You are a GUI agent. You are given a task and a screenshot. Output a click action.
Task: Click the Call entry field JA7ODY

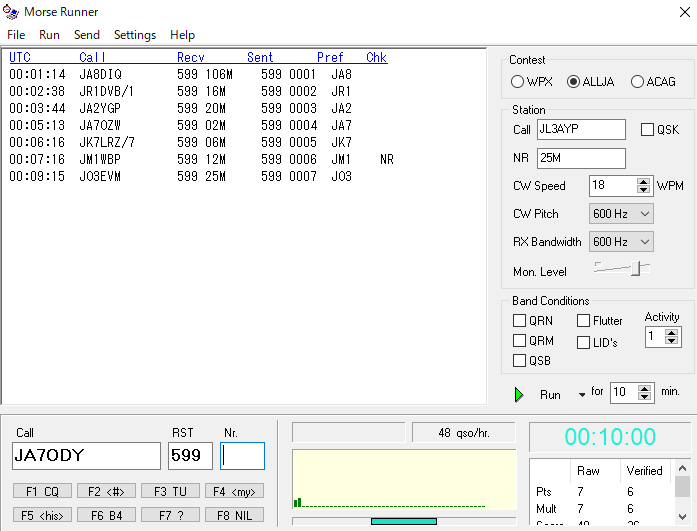point(86,455)
